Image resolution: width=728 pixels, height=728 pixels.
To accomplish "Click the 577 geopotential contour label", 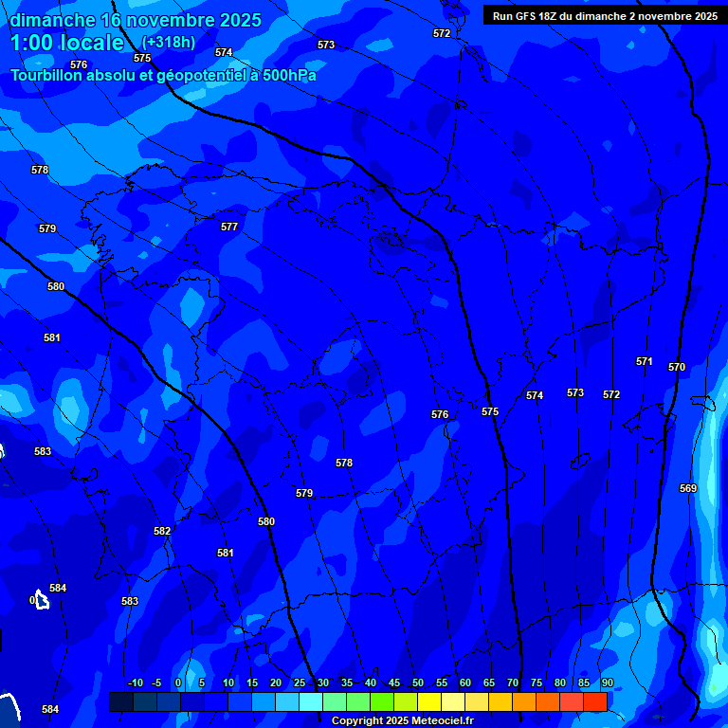I will pos(229,227).
